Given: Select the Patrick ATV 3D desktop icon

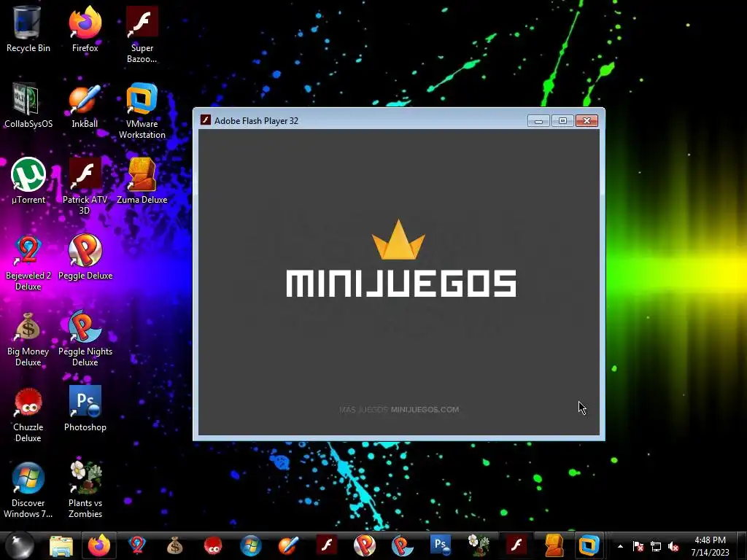Looking at the screenshot, I should click(x=85, y=187).
